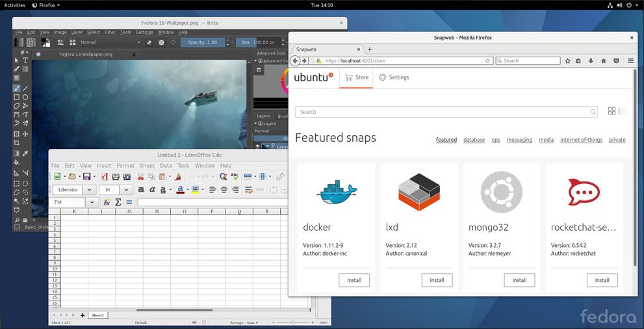Toggle eraser mode in Krita toolbar

tap(149, 42)
